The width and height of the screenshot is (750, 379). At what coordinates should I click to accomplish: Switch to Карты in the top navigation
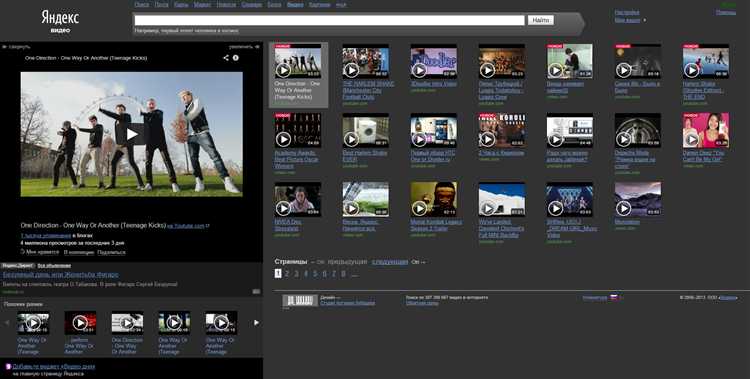[x=181, y=4]
